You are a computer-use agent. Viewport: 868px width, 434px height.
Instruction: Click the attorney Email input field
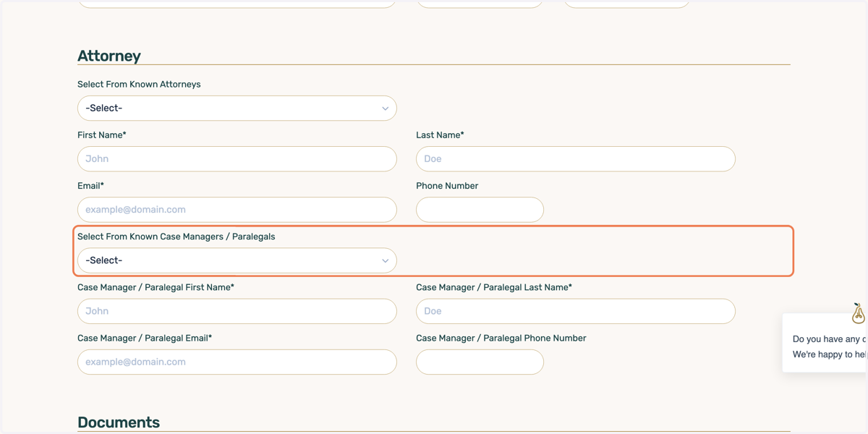pos(237,210)
